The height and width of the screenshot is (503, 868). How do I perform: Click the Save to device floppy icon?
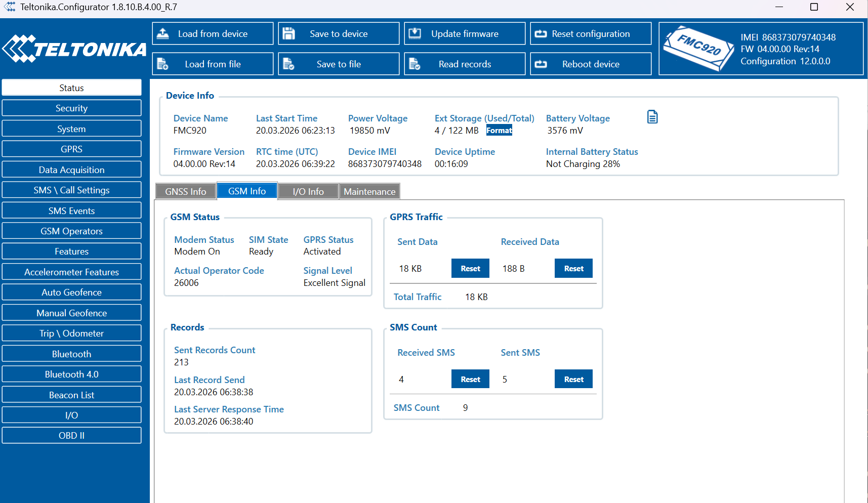click(288, 34)
